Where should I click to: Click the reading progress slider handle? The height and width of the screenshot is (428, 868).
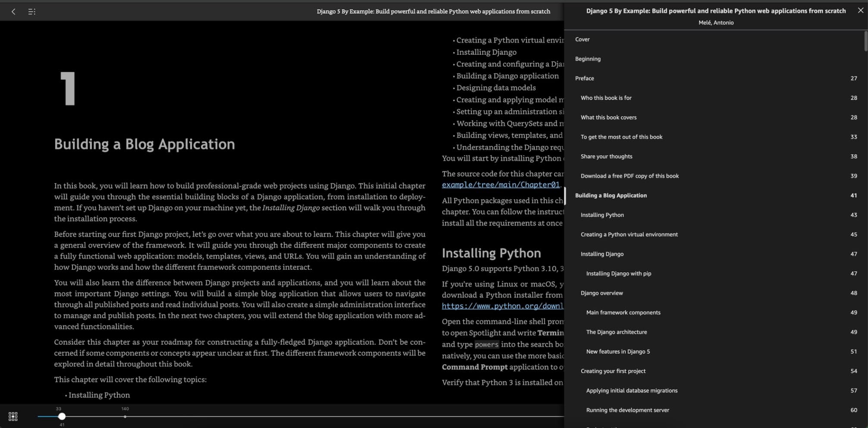(62, 416)
